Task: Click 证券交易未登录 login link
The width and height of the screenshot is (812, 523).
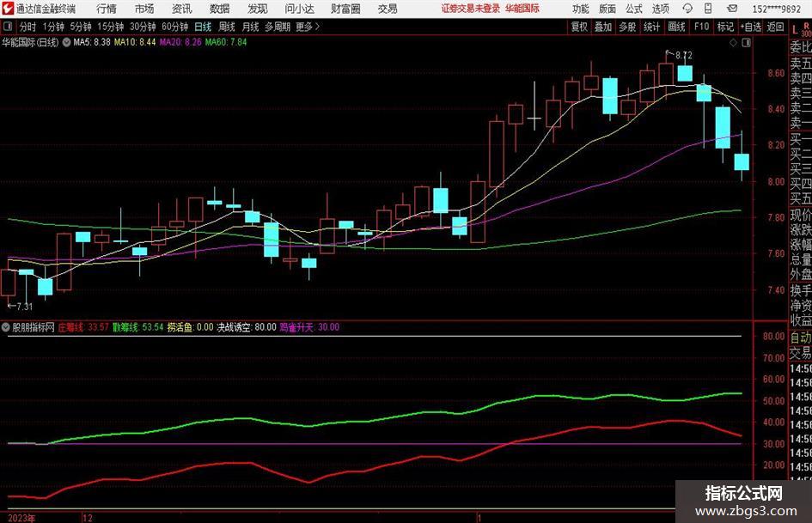Action: (x=470, y=9)
